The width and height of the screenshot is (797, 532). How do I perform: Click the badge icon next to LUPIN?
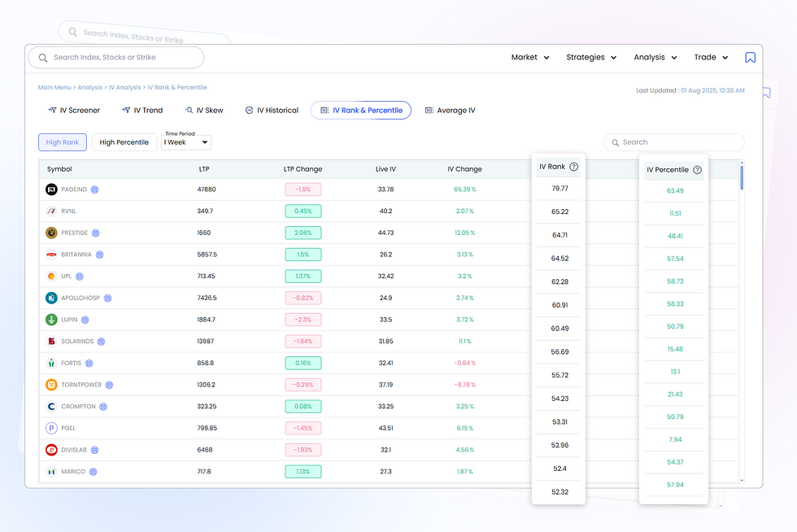tap(85, 320)
